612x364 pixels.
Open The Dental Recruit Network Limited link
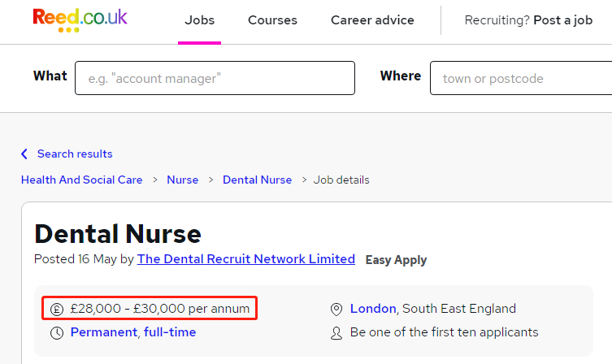pyautogui.click(x=246, y=259)
